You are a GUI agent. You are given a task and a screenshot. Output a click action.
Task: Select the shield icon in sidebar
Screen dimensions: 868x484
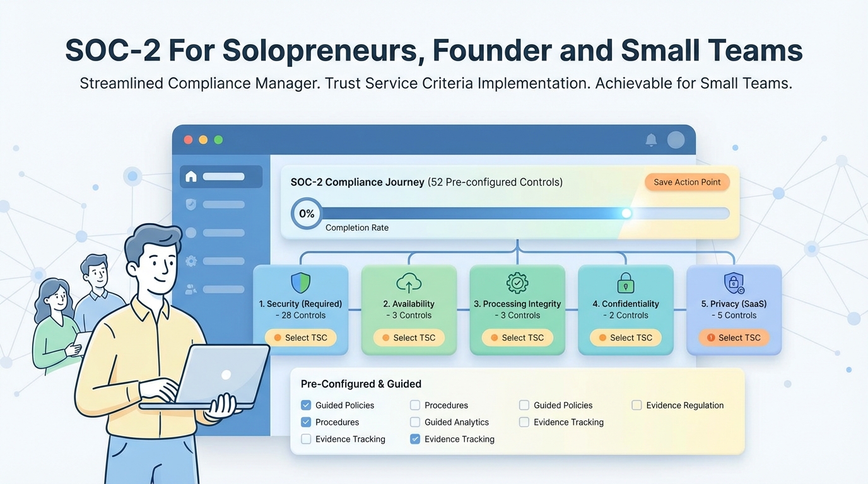coord(191,204)
